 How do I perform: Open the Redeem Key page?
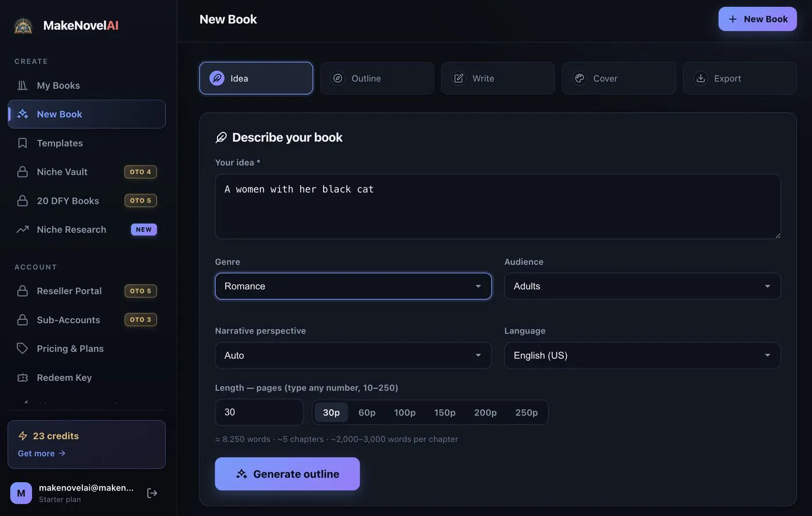86,377
